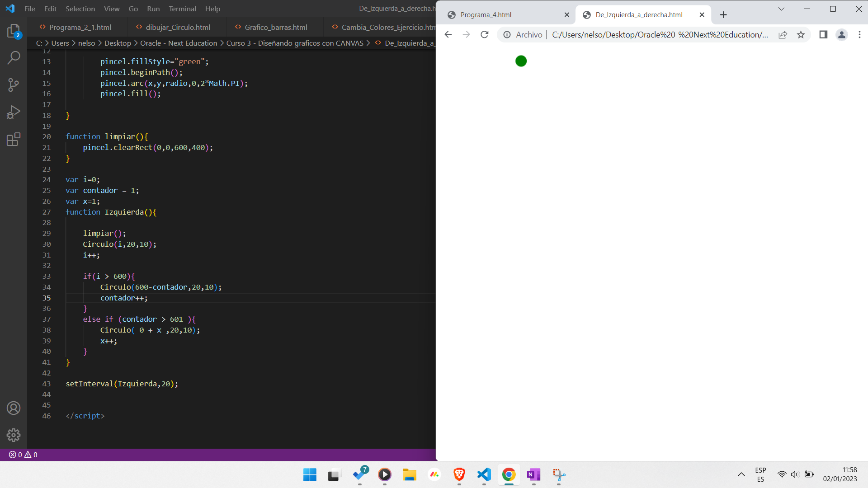The image size is (868, 488).
Task: Click the nelso breadcrumb segment
Action: coord(87,43)
